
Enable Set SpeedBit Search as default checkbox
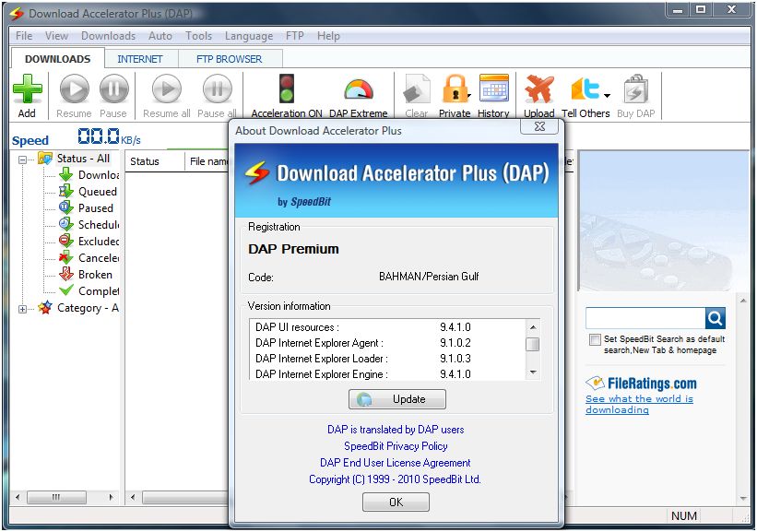point(595,339)
